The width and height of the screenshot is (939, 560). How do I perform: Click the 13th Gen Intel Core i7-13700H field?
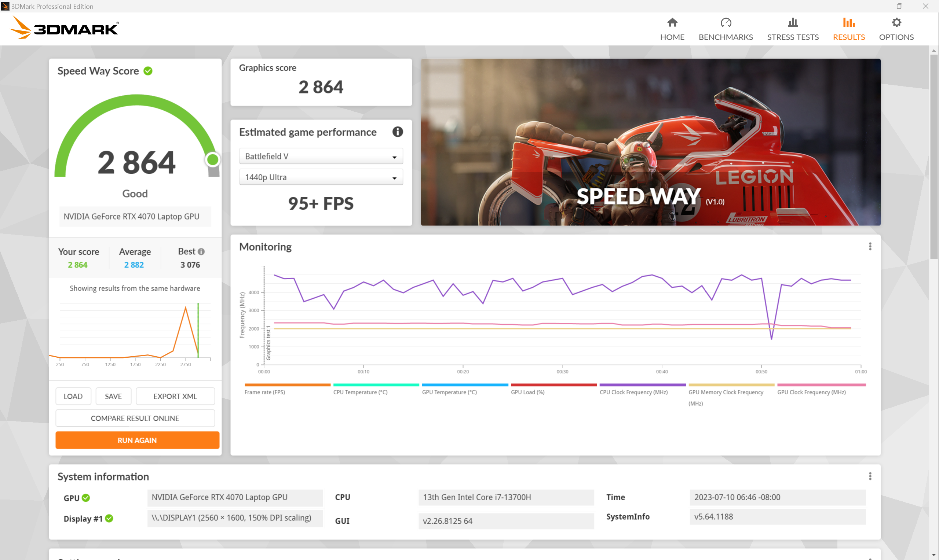pyautogui.click(x=506, y=498)
